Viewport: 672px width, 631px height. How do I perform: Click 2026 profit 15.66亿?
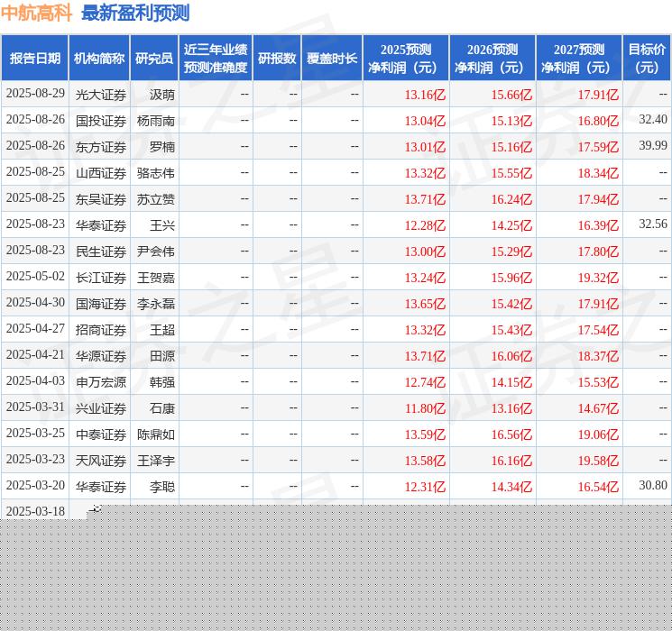(511, 95)
